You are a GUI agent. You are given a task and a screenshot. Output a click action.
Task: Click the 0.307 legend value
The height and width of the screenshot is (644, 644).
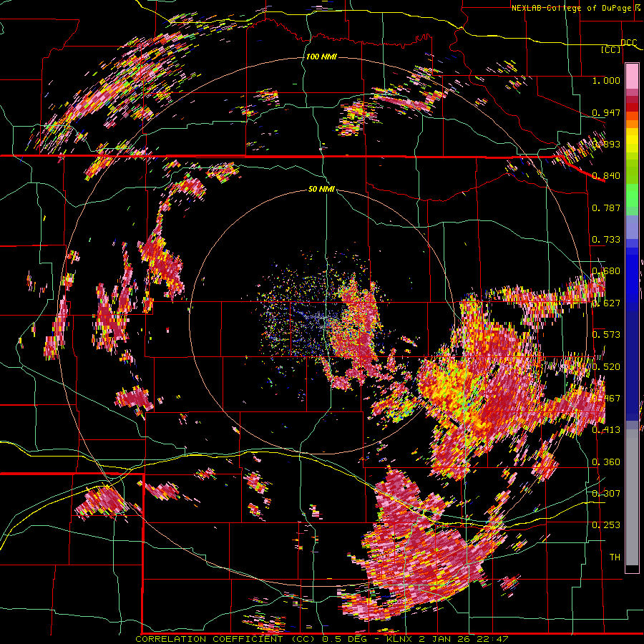click(606, 493)
